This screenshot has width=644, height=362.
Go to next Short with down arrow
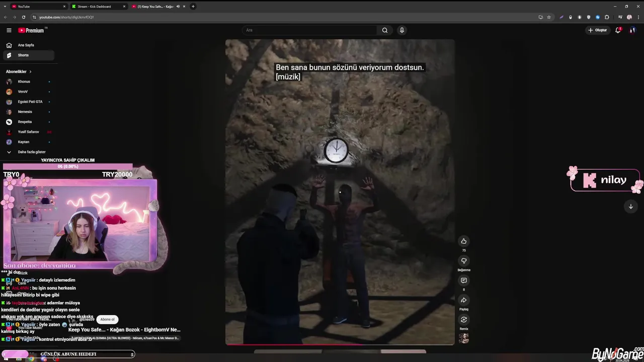630,207
